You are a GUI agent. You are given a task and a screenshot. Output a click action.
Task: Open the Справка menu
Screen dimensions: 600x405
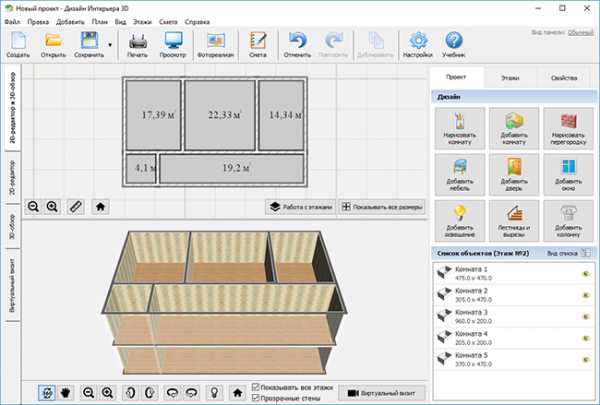197,22
